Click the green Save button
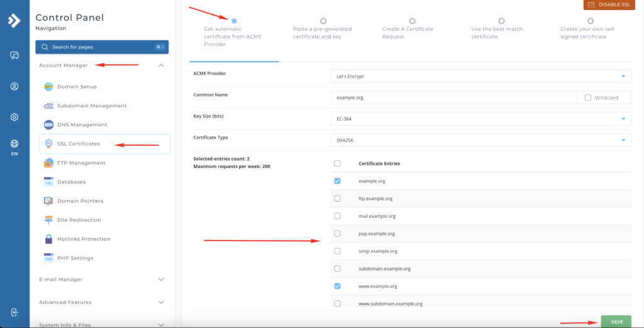 [616, 322]
